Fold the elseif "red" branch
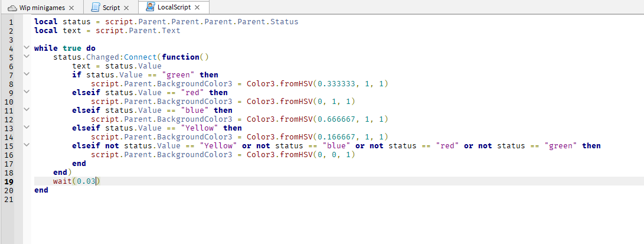 [26, 92]
